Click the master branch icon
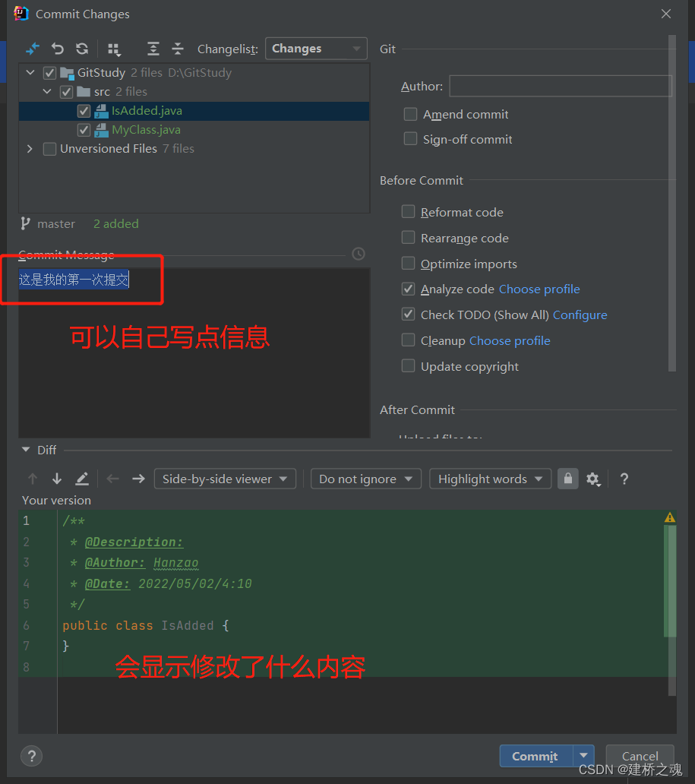Screen dimensions: 695x784 (25, 223)
